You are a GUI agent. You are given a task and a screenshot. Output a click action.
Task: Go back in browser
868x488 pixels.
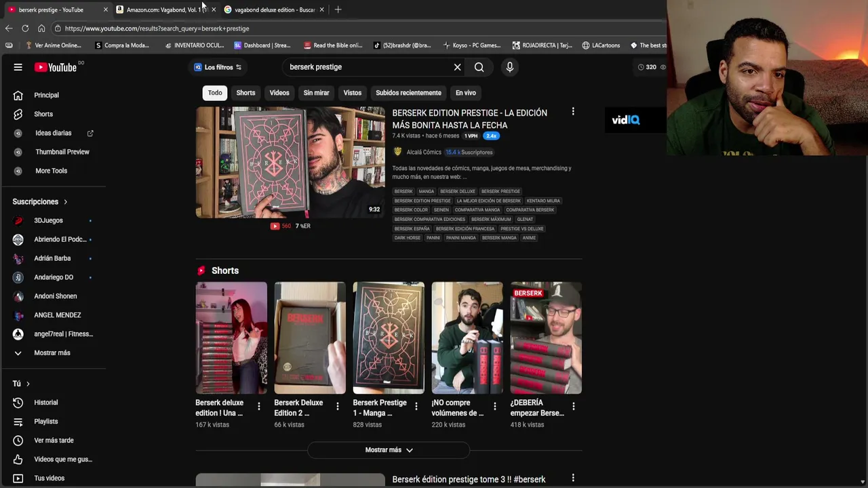click(x=9, y=28)
